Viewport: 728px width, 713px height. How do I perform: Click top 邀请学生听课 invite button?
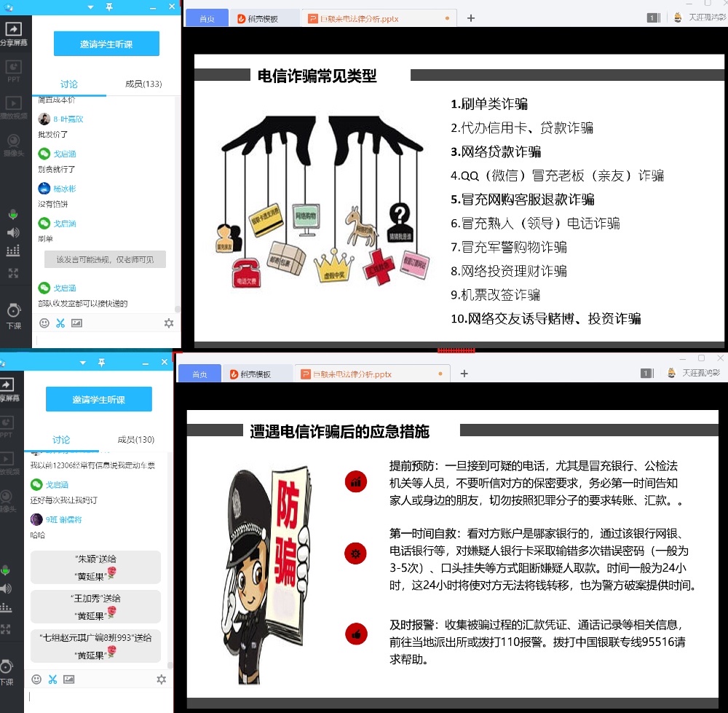click(106, 44)
